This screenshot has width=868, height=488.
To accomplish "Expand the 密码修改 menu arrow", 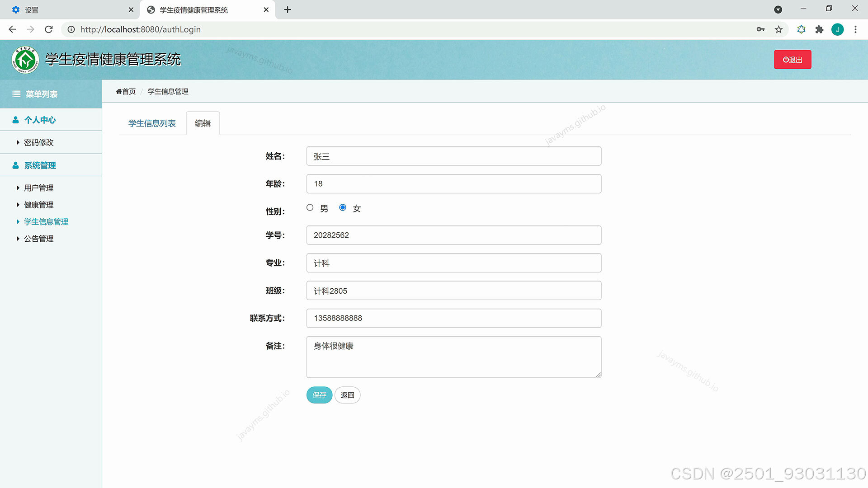I will [18, 142].
